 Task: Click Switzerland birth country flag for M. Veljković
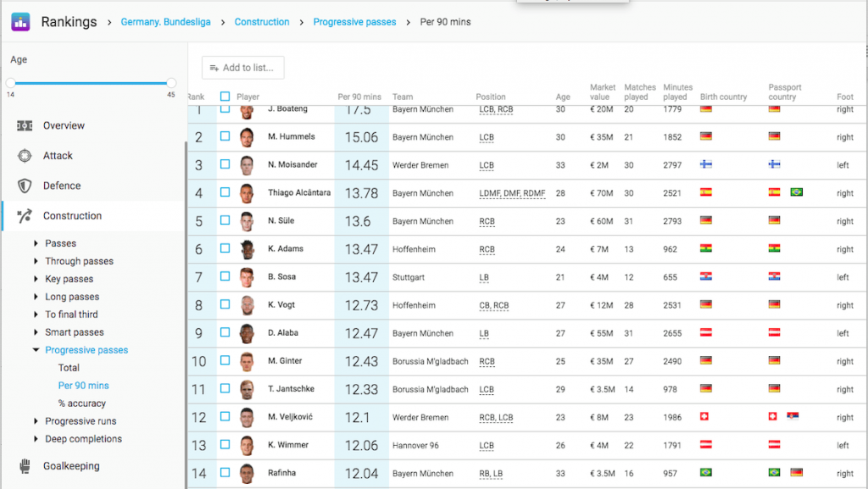point(704,416)
